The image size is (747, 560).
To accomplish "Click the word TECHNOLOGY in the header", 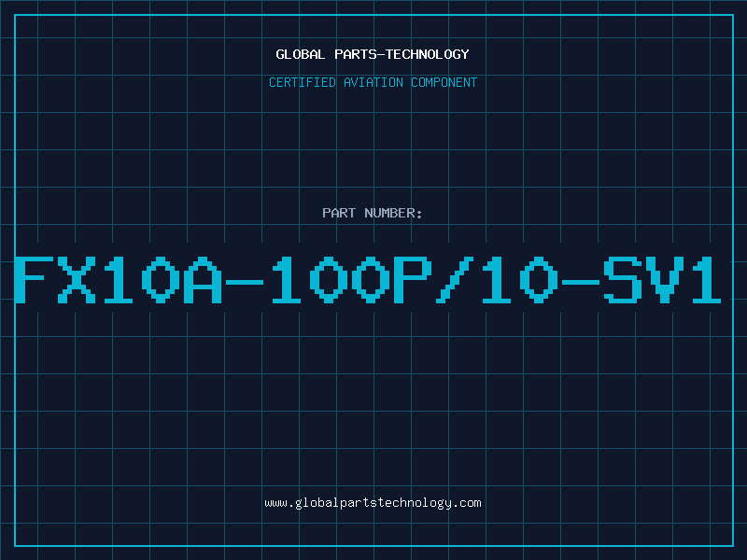I will 428,54.
